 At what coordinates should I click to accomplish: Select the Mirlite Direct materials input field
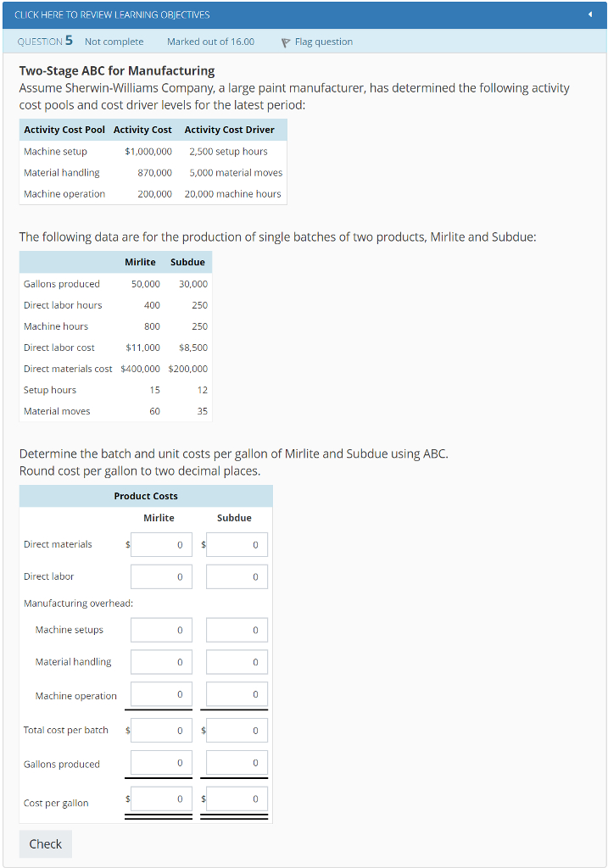[161, 544]
